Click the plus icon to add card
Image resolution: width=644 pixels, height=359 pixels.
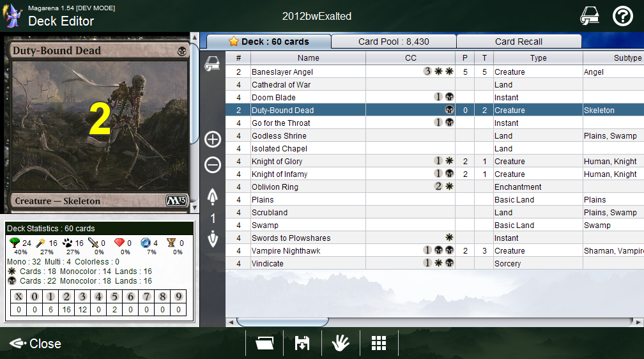[213, 139]
